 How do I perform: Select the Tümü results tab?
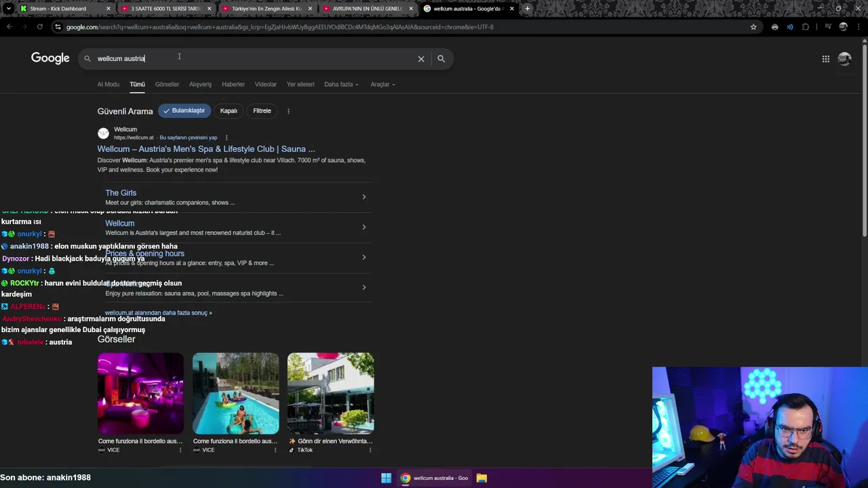(x=138, y=85)
